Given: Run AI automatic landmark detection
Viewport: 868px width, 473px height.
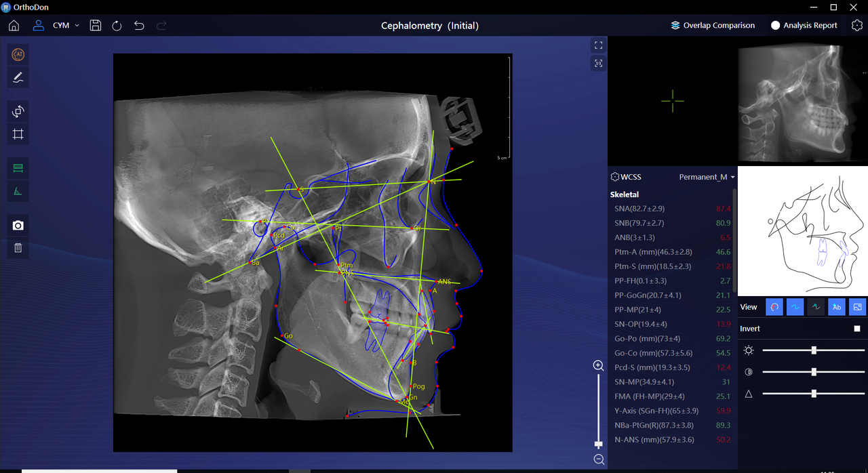Looking at the screenshot, I should click(x=18, y=56).
